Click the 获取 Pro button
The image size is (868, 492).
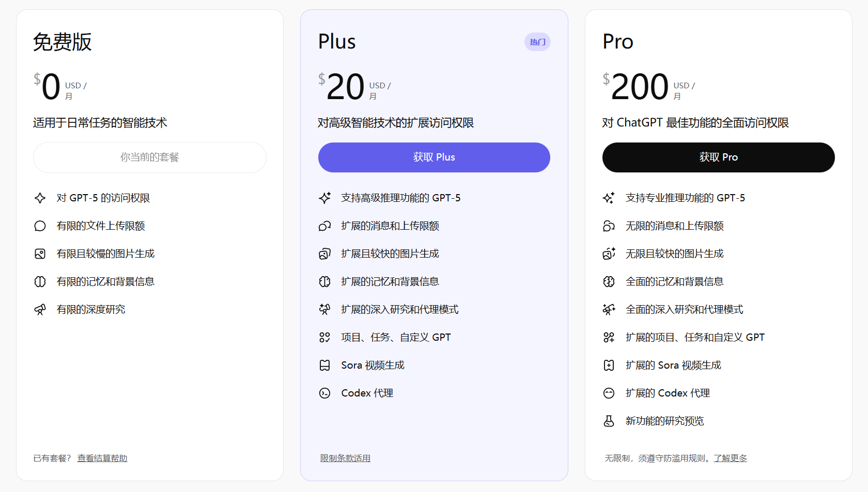(x=718, y=157)
